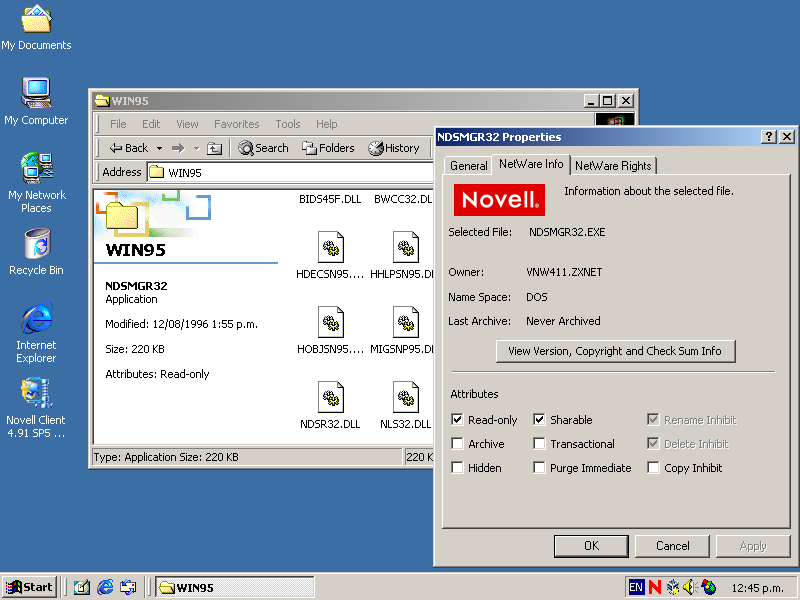
Task: Click the tray icon left of the speaker
Action: tap(673, 587)
